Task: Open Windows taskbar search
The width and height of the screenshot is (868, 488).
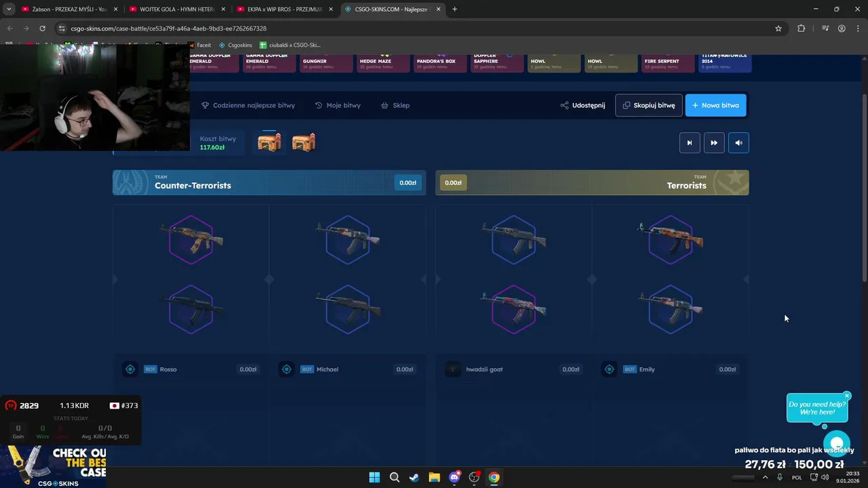Action: [x=394, y=477]
